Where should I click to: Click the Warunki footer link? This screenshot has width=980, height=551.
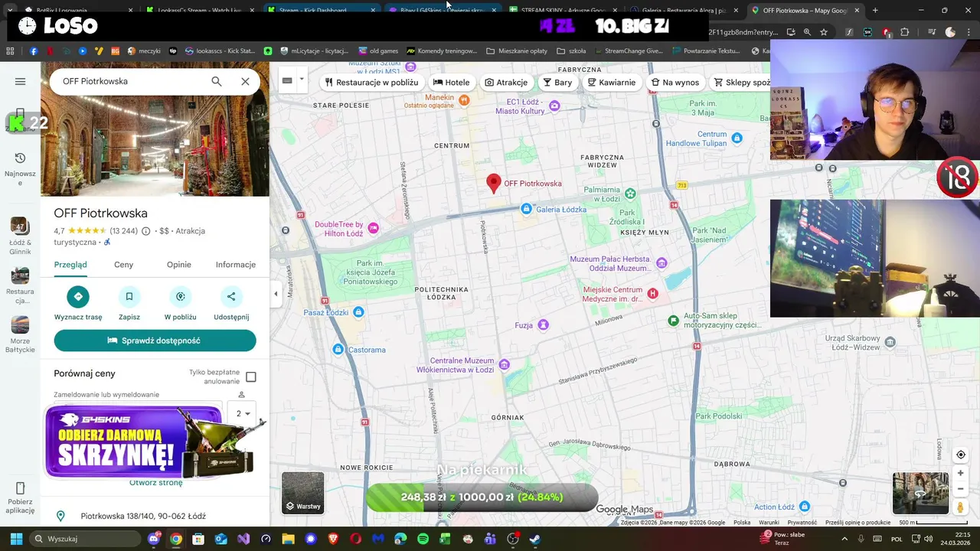coord(769,523)
